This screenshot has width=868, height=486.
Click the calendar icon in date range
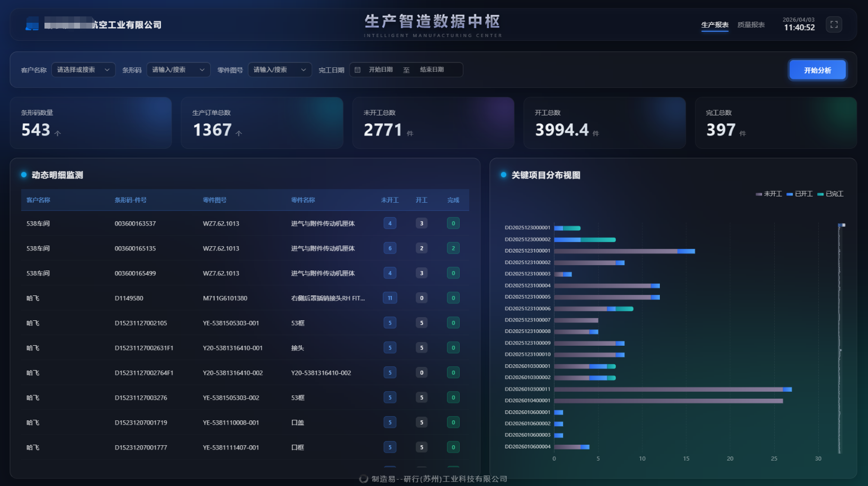(357, 70)
